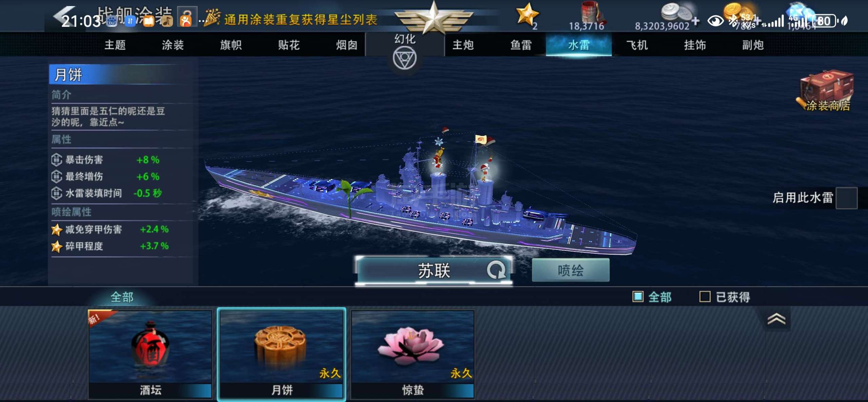Enable the 启用此水雷 checkbox
The height and width of the screenshot is (402, 868).
(x=847, y=198)
